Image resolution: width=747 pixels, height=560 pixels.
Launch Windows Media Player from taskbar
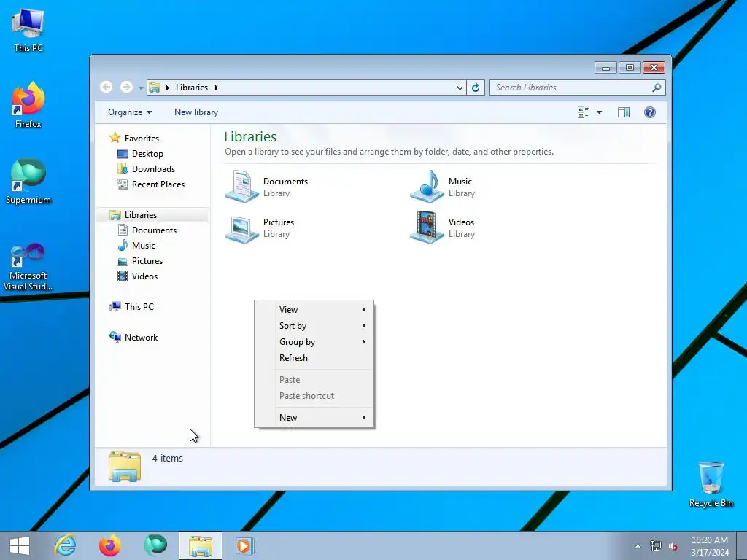pyautogui.click(x=245, y=545)
